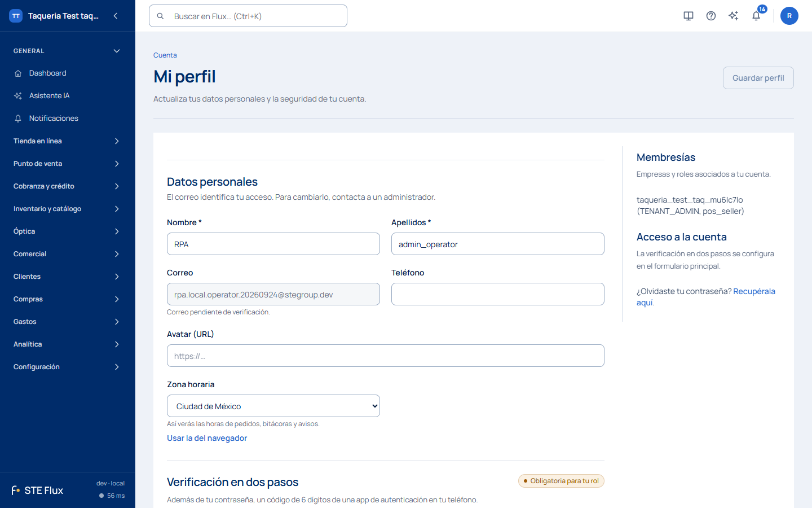This screenshot has width=812, height=508.
Task: Click the 56 ms latency status indicator
Action: tap(112, 496)
